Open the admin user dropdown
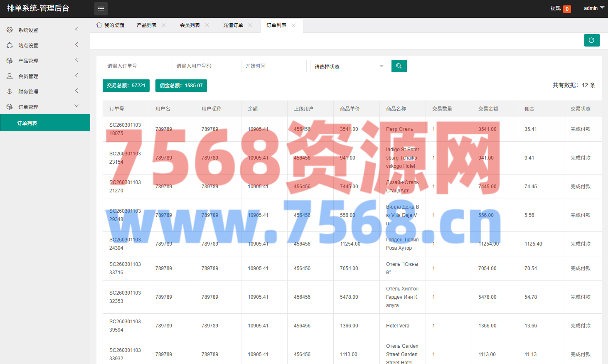608x364 pixels. pyautogui.click(x=593, y=8)
